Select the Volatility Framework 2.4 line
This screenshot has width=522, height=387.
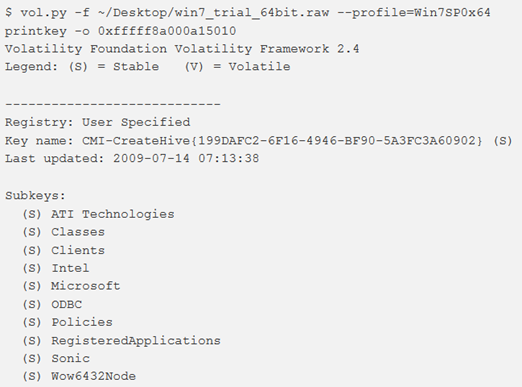[182, 49]
